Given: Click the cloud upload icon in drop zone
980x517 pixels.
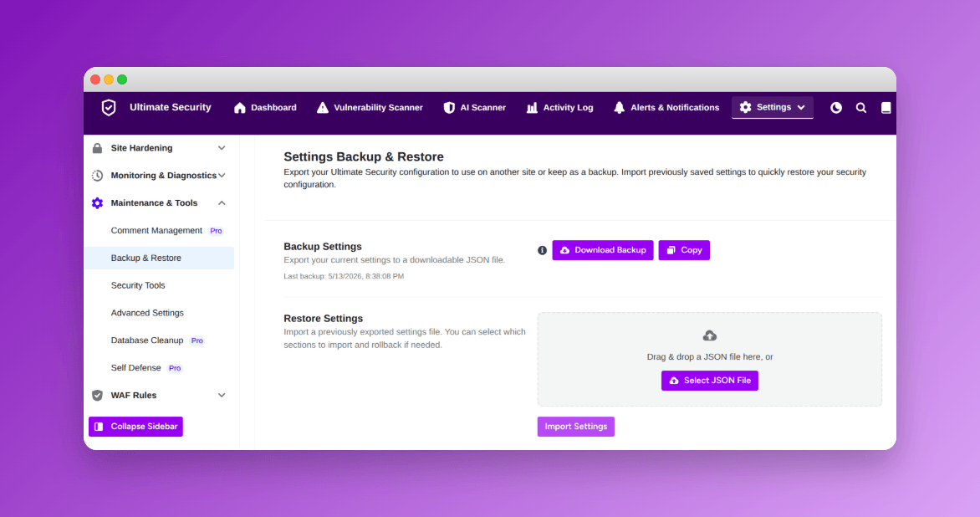Looking at the screenshot, I should pyautogui.click(x=710, y=335).
